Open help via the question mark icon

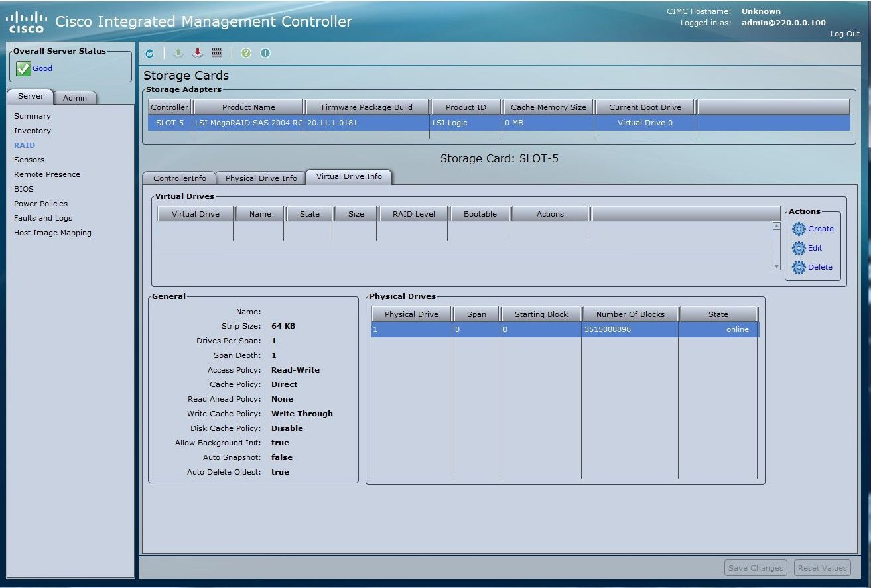point(246,54)
